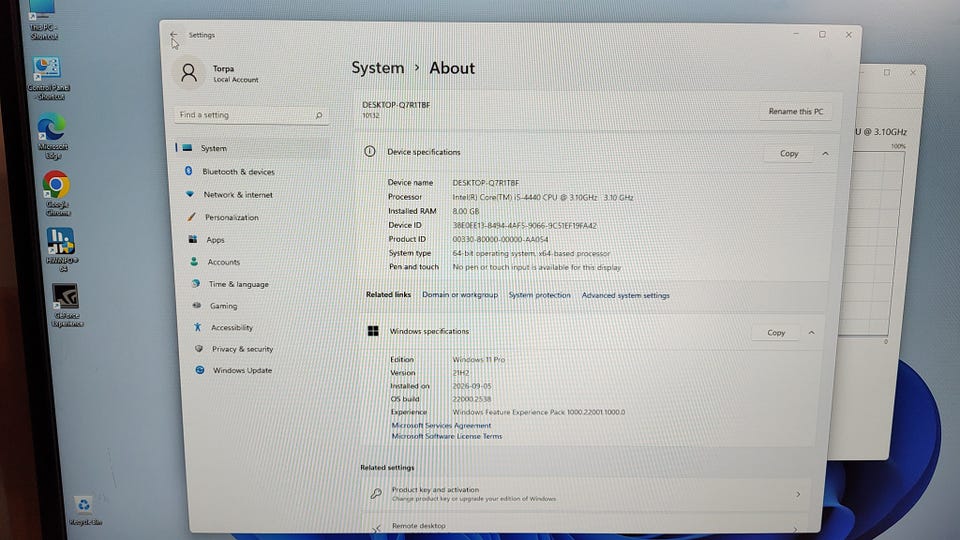Open the Remote desktop setting
This screenshot has height=540, width=960.
pyautogui.click(x=585, y=525)
